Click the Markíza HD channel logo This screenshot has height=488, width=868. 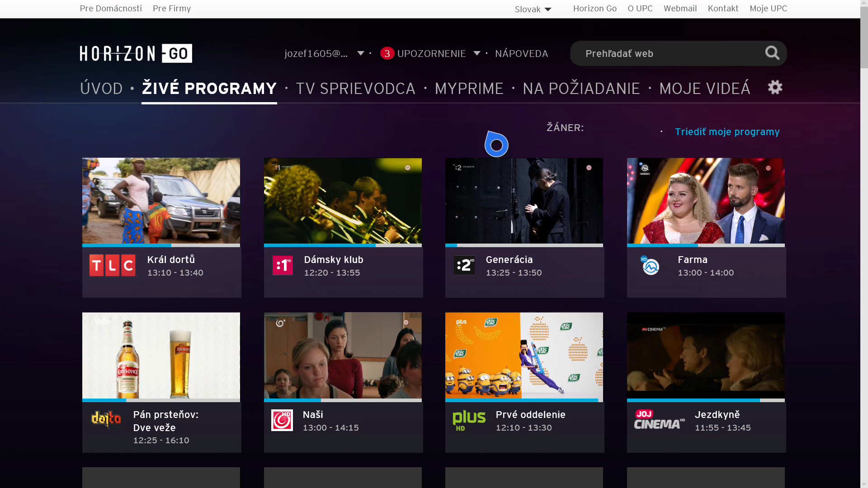650,266
